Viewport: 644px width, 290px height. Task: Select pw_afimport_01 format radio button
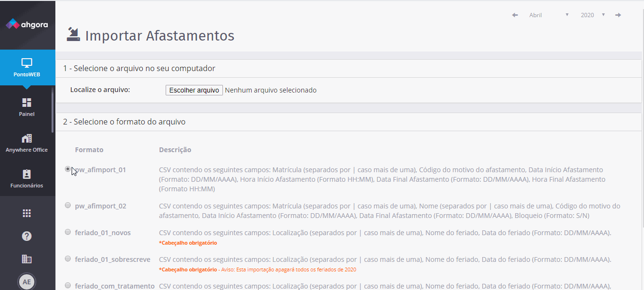[68, 169]
